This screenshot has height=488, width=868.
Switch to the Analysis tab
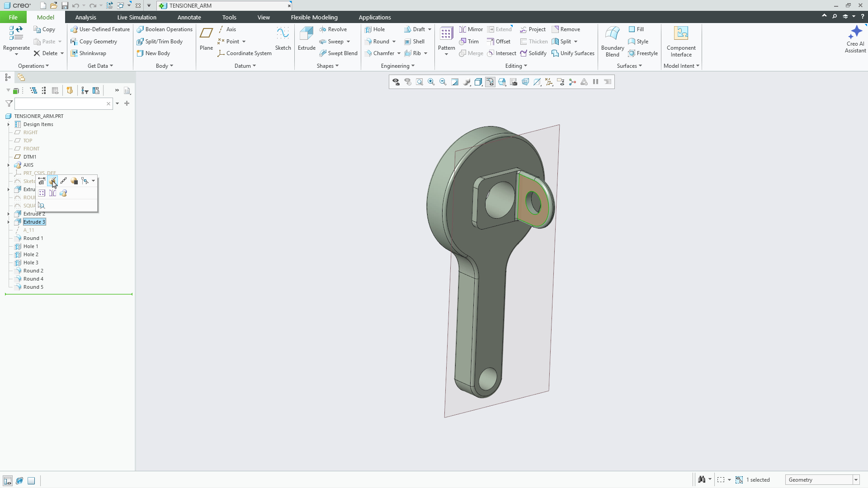click(x=85, y=17)
